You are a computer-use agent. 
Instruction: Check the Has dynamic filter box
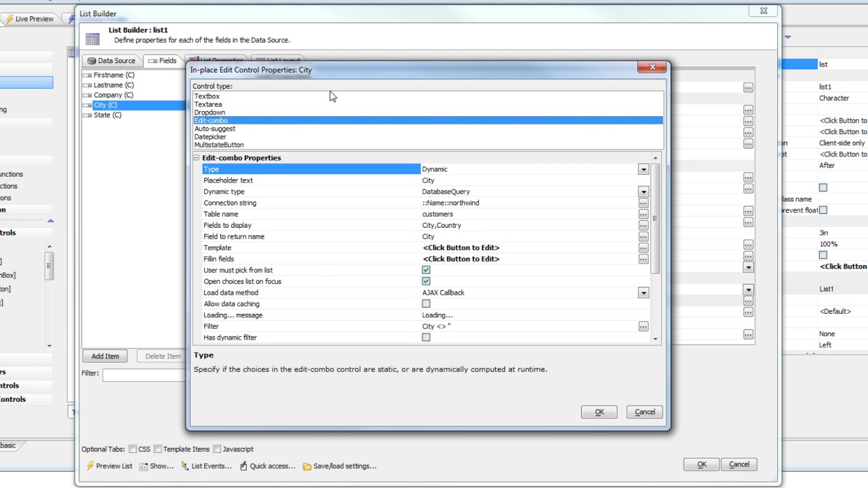pos(426,338)
